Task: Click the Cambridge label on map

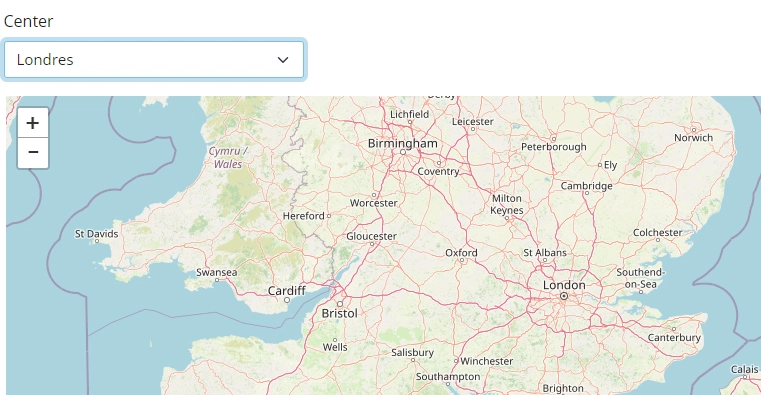Action: coord(586,186)
